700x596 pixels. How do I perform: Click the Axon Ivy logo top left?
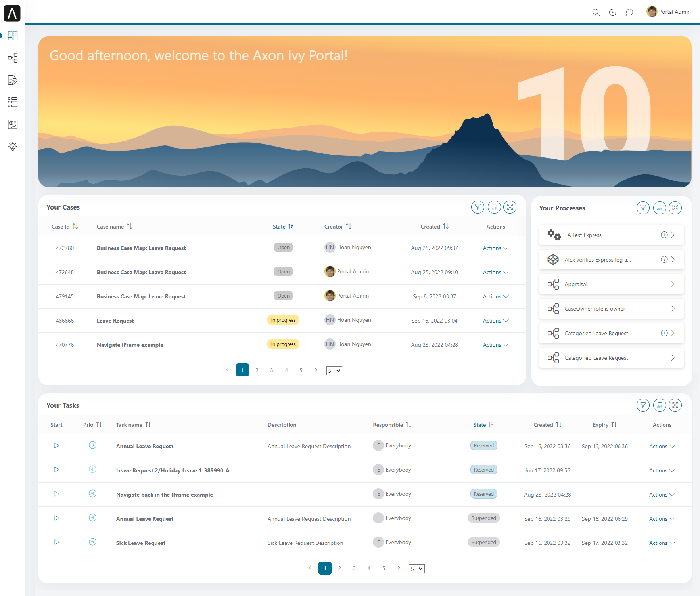[x=12, y=13]
